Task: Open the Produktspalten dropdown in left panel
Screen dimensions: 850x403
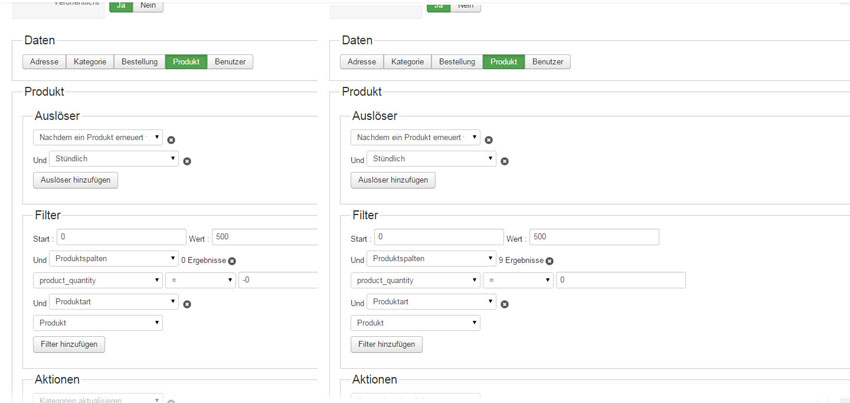Action: tap(114, 259)
